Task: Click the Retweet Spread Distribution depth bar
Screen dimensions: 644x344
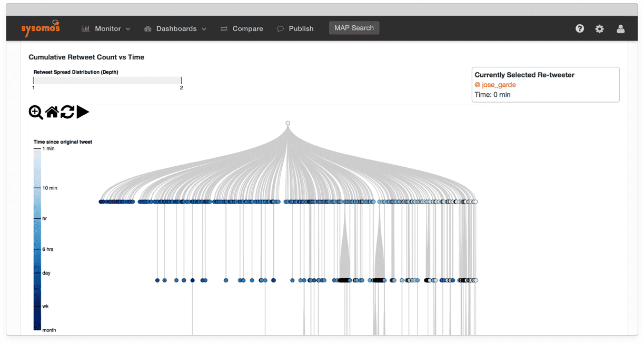Action: coord(107,80)
